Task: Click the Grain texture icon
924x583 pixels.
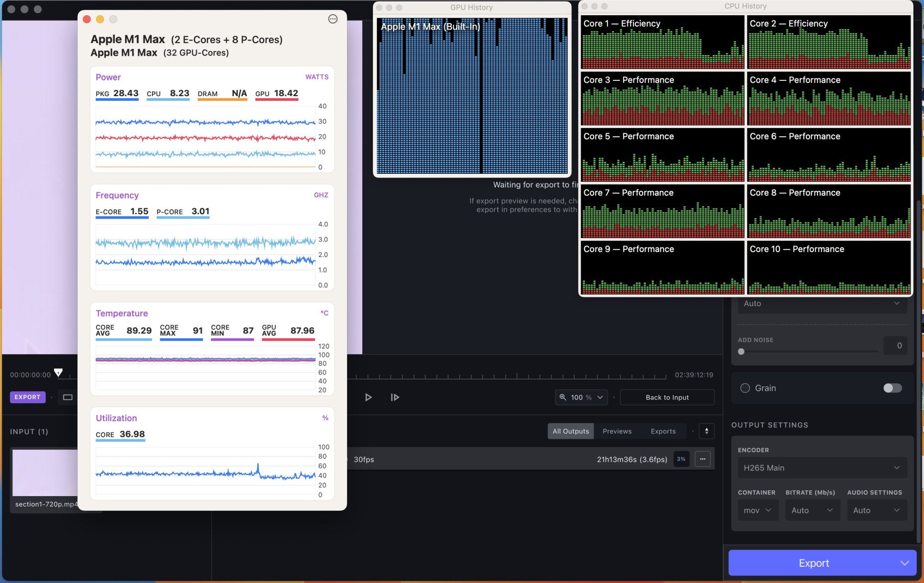Action: click(745, 388)
